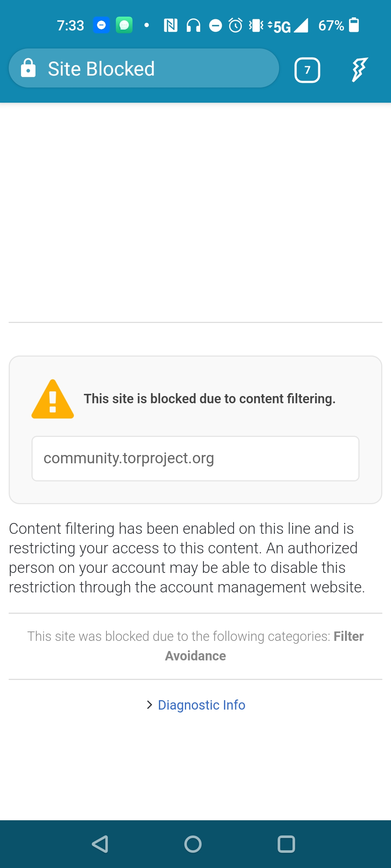Tap the blue notification icon beside the clock
Image resolution: width=391 pixels, height=868 pixels.
click(101, 25)
